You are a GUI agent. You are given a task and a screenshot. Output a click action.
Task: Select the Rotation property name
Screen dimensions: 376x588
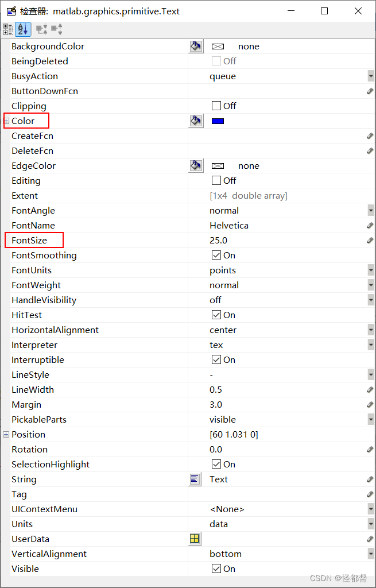30,449
